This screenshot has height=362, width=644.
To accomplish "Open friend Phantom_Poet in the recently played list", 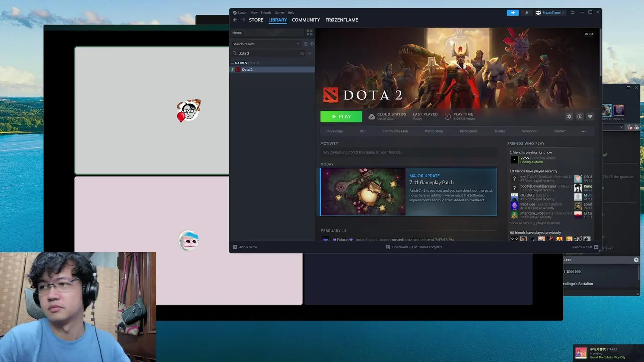I will pos(541,215).
